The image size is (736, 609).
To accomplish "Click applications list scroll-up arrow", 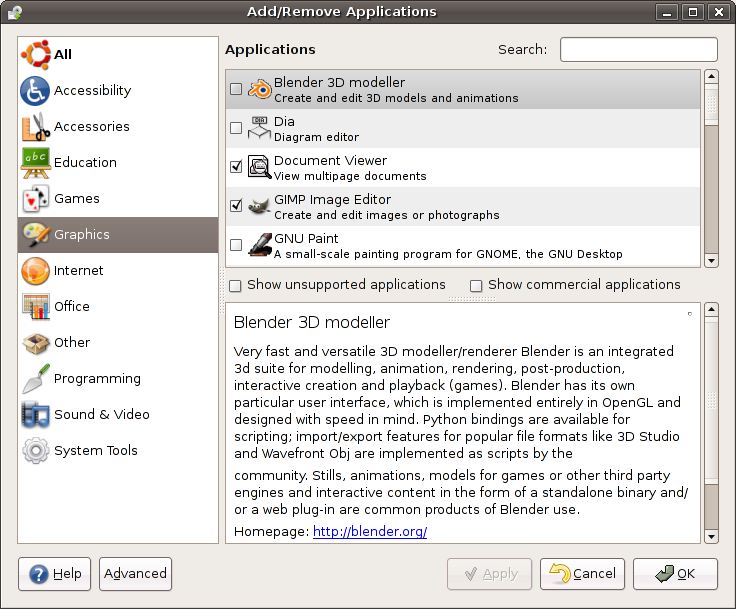I will click(712, 77).
